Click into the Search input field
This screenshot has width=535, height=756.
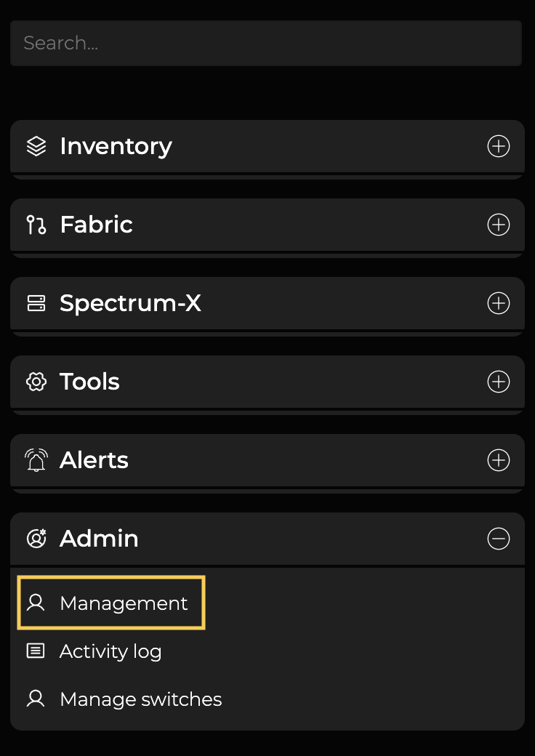(x=266, y=43)
